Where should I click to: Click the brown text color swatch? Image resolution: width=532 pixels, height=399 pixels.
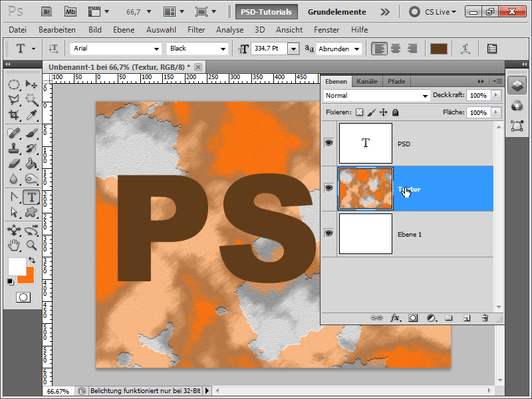(439, 49)
